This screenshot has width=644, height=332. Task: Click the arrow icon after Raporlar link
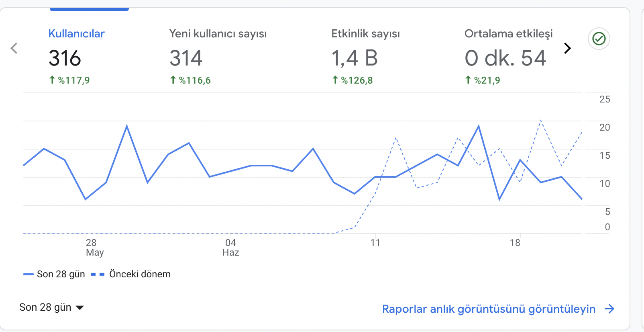tap(609, 309)
